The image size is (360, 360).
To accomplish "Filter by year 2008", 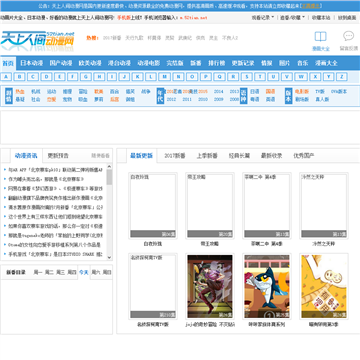I will pyautogui.click(x=234, y=99).
